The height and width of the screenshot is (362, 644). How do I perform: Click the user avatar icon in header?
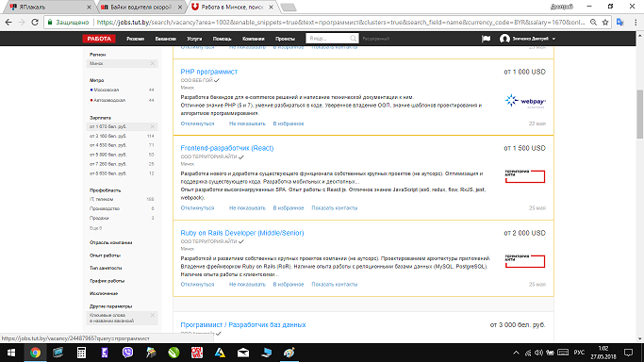(504, 38)
